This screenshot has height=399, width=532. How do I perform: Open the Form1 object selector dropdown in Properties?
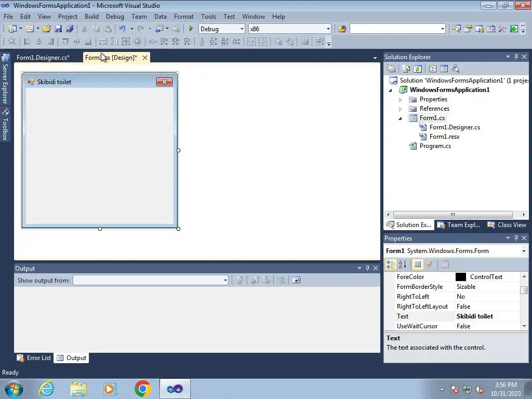pyautogui.click(x=524, y=251)
